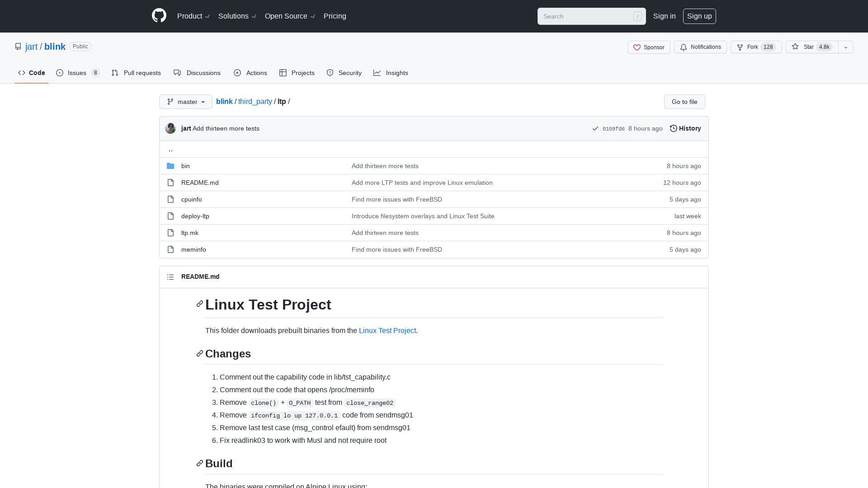Open the GitHub homepage logo
This screenshot has height=488, width=868.
(x=159, y=16)
